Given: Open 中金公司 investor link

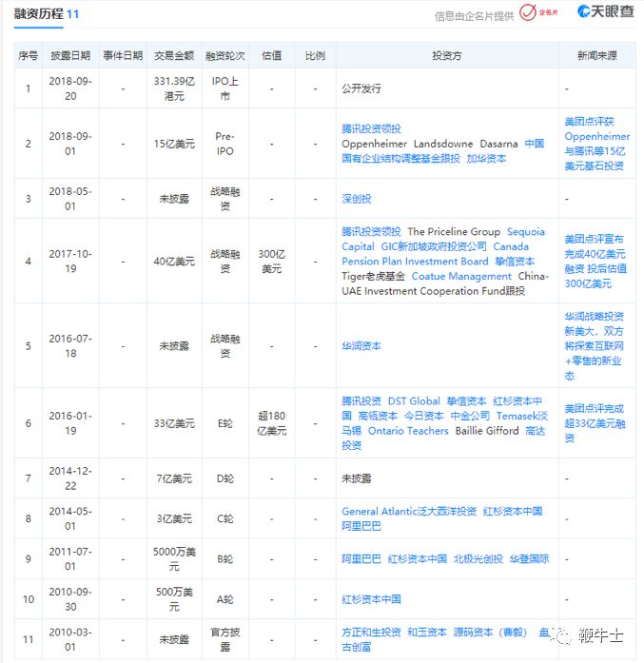Looking at the screenshot, I should click(470, 416).
